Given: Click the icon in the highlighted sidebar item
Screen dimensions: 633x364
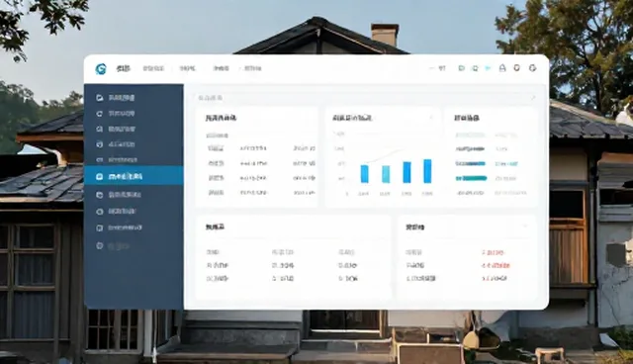Looking at the screenshot, I should click(100, 177).
